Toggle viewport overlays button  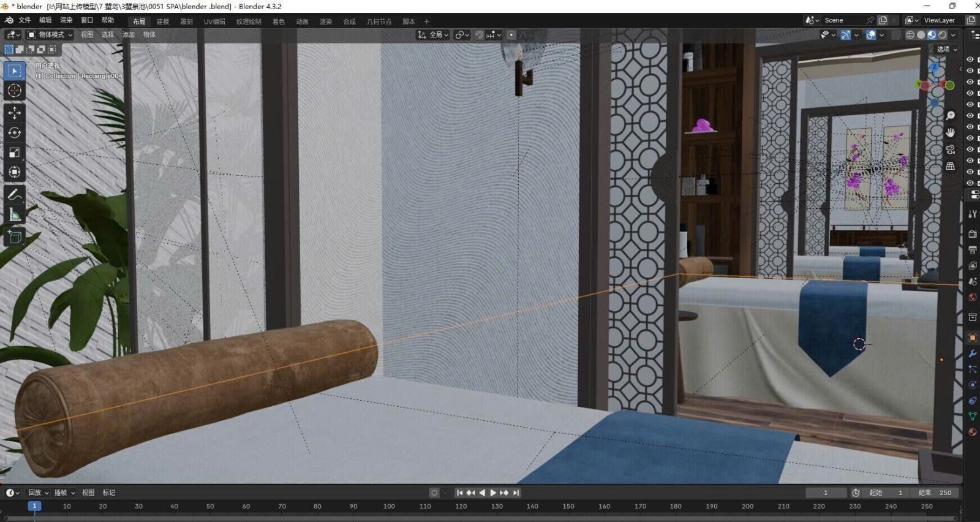(871, 35)
